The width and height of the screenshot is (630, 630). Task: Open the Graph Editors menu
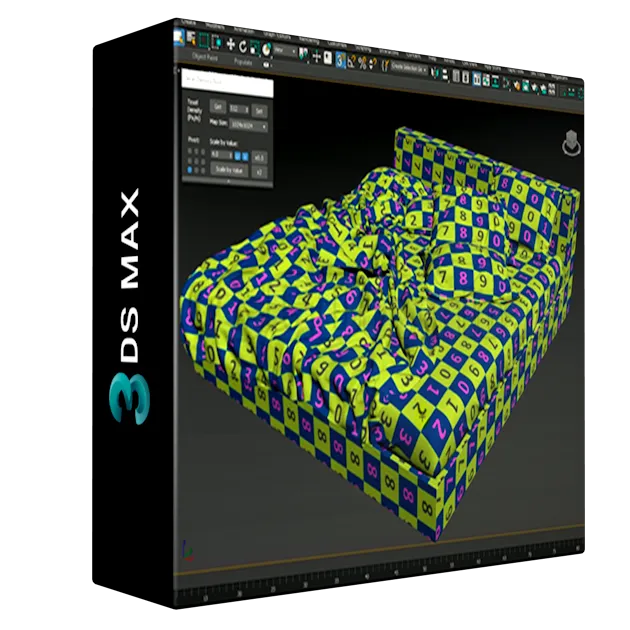click(276, 37)
